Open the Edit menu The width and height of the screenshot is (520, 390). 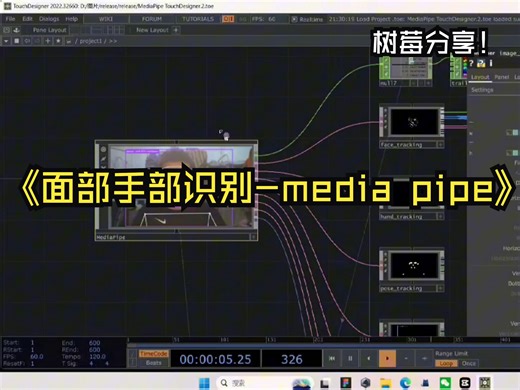(27, 19)
